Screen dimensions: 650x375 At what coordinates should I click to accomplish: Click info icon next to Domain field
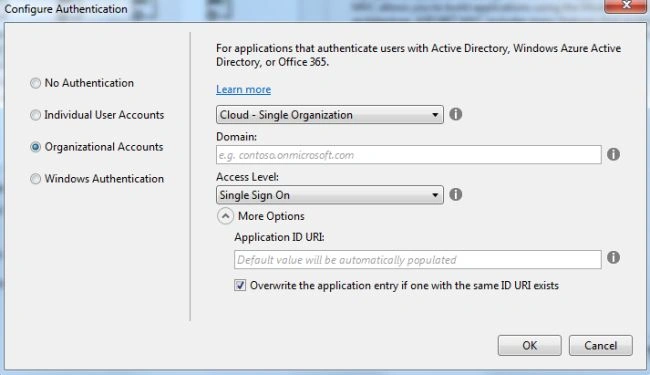coord(614,155)
